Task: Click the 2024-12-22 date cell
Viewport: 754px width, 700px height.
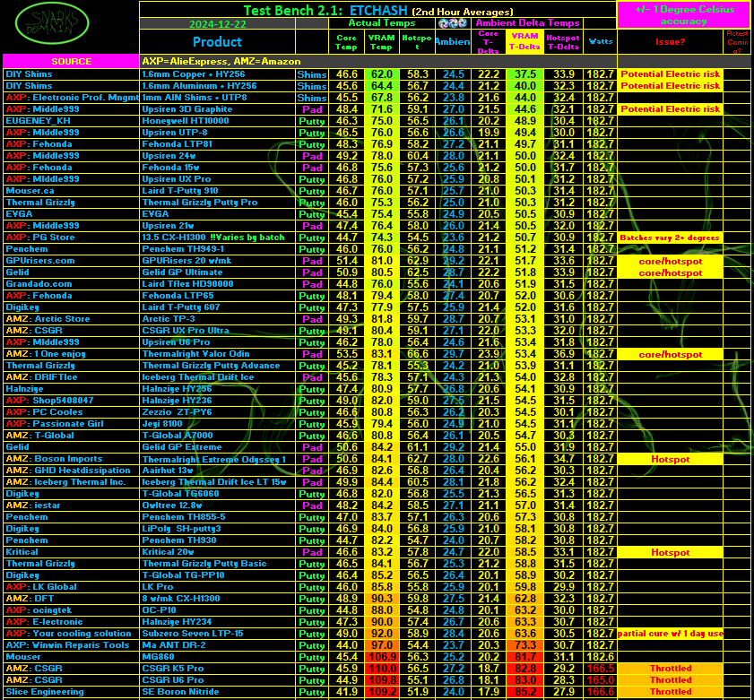Action: coord(217,23)
